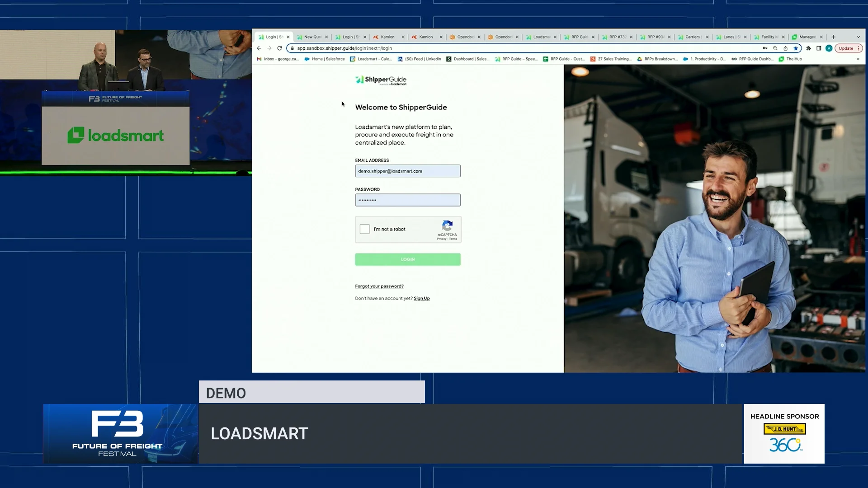
Task: Switch to the Opendock tab
Action: point(463,37)
